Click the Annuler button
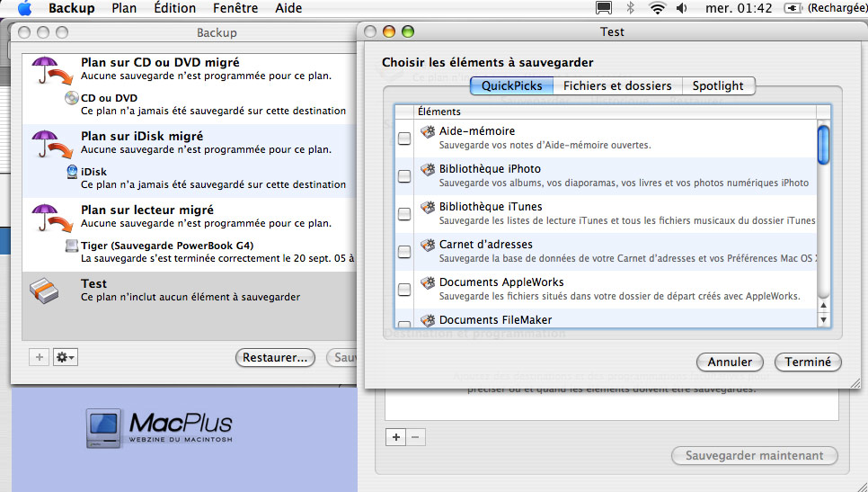 730,362
